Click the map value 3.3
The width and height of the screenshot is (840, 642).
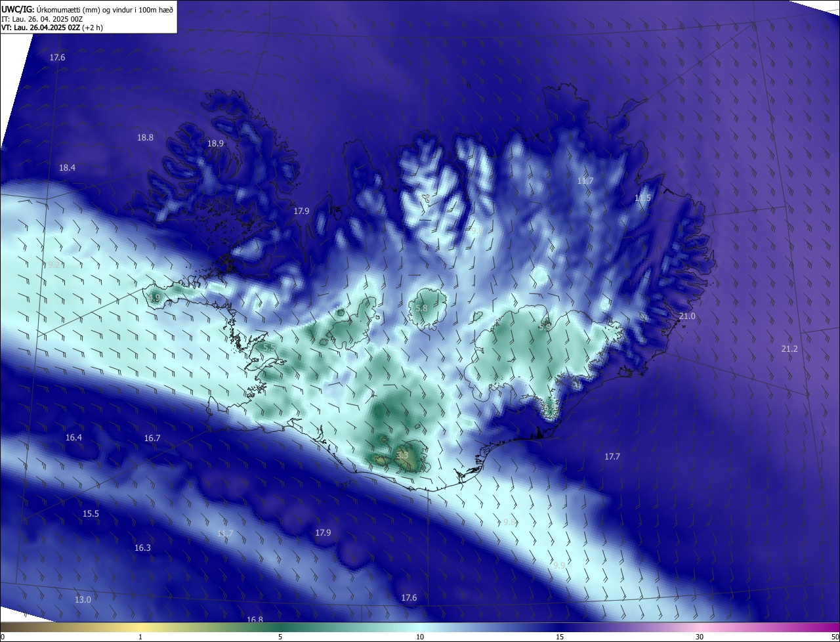click(403, 454)
